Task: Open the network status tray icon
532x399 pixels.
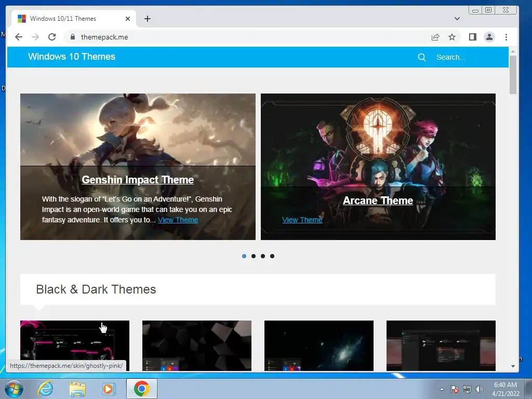Action: click(467, 389)
